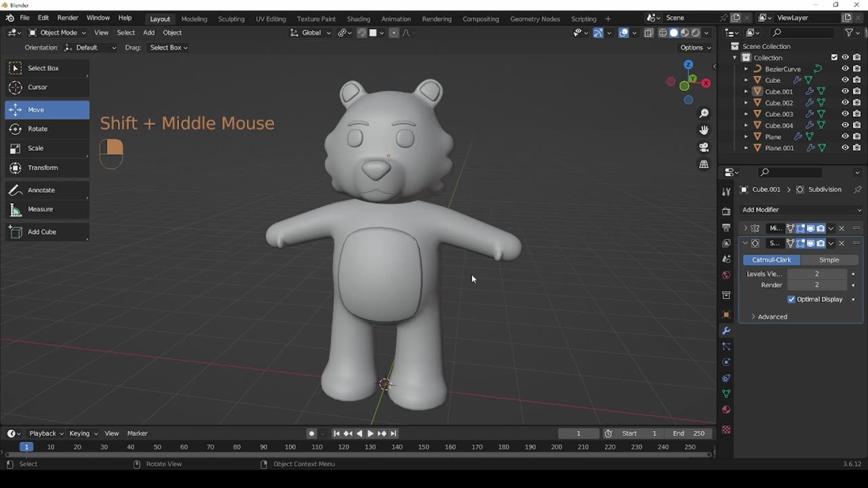The width and height of the screenshot is (868, 488).
Task: Open the Playback dropdown in timeline
Action: [46, 433]
